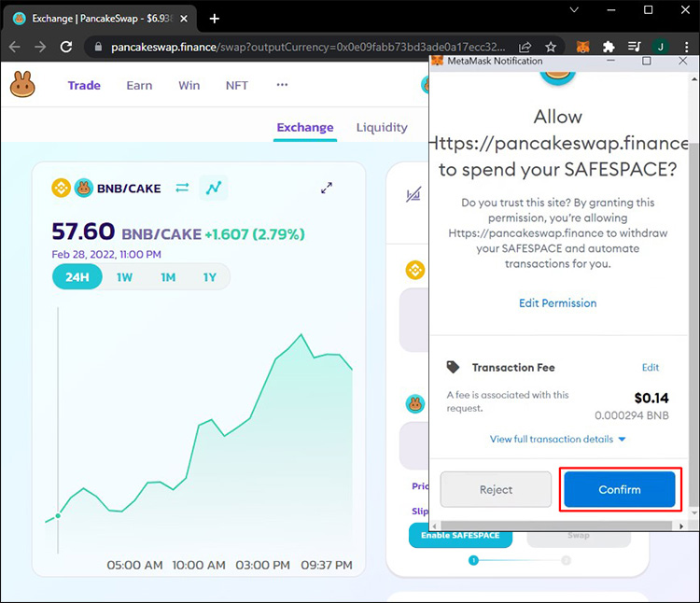Open the Extensions puzzle icon

pyautogui.click(x=609, y=47)
